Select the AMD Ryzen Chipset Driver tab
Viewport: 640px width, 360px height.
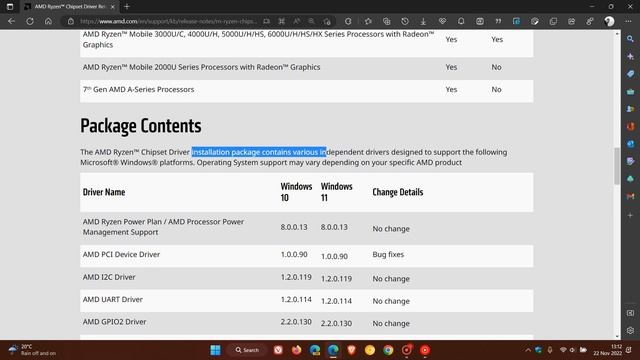tap(70, 7)
